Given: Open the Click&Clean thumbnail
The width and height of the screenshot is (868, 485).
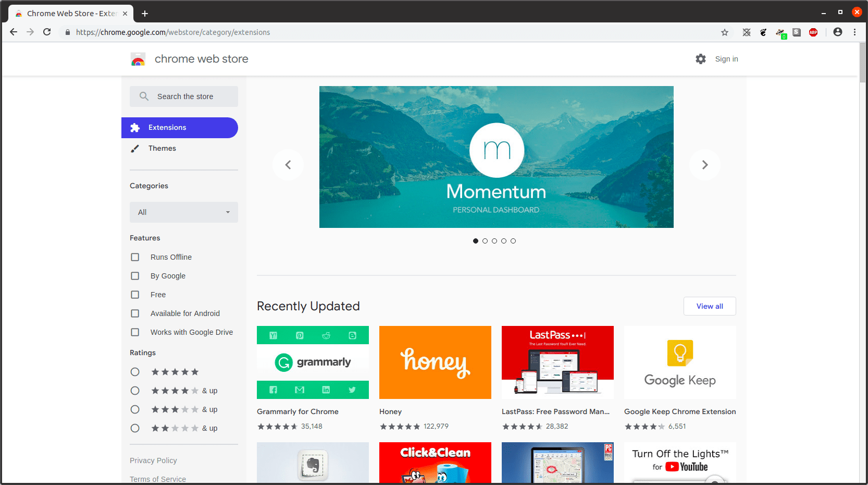Looking at the screenshot, I should pyautogui.click(x=435, y=463).
